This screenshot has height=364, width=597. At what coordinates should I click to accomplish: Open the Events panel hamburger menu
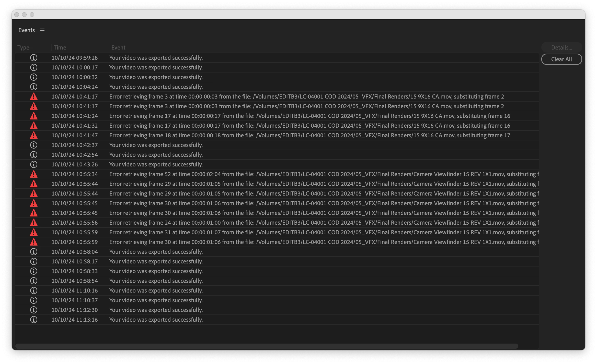pos(42,30)
